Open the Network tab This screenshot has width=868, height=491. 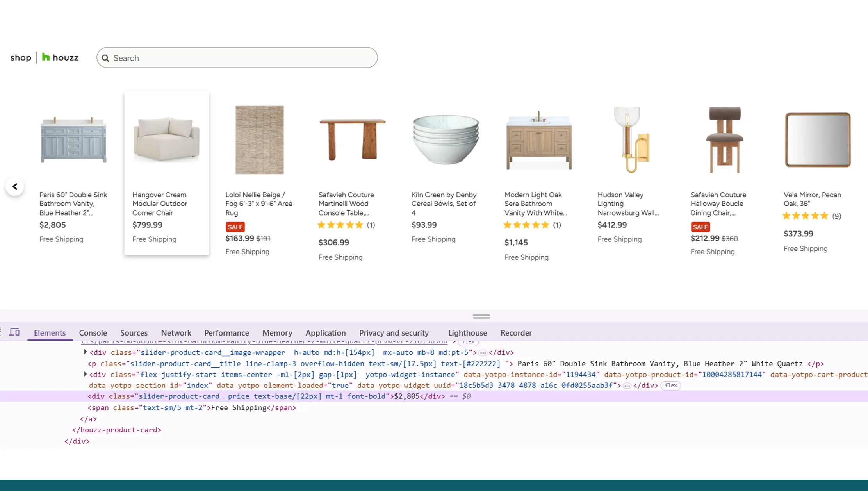tap(176, 333)
